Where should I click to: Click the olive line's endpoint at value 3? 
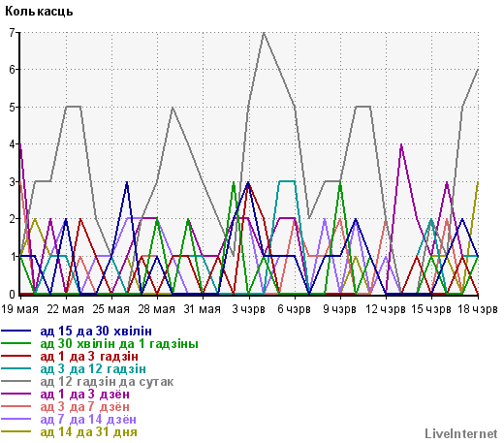tap(478, 182)
